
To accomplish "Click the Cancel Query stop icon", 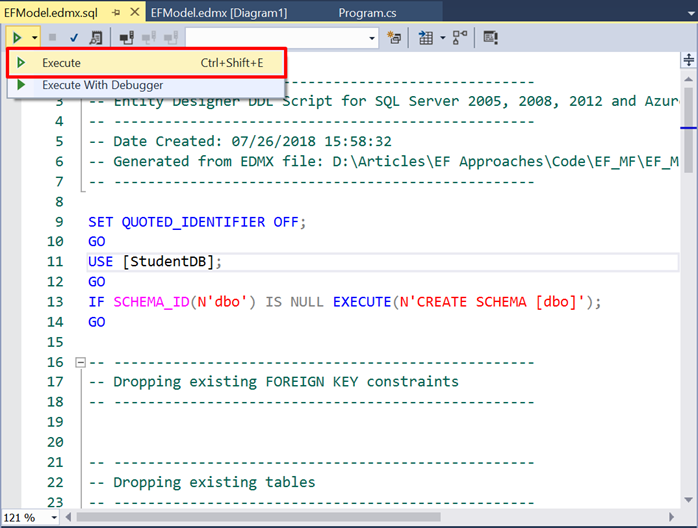I will pyautogui.click(x=52, y=38).
